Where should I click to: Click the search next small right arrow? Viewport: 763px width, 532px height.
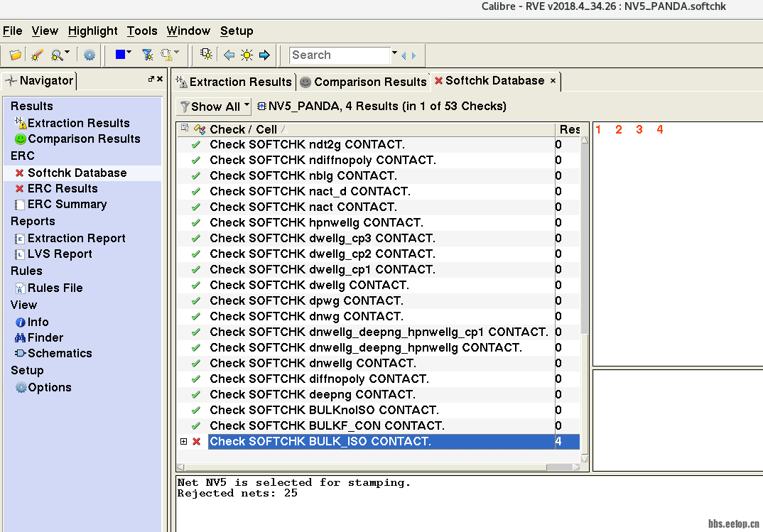tap(413, 56)
